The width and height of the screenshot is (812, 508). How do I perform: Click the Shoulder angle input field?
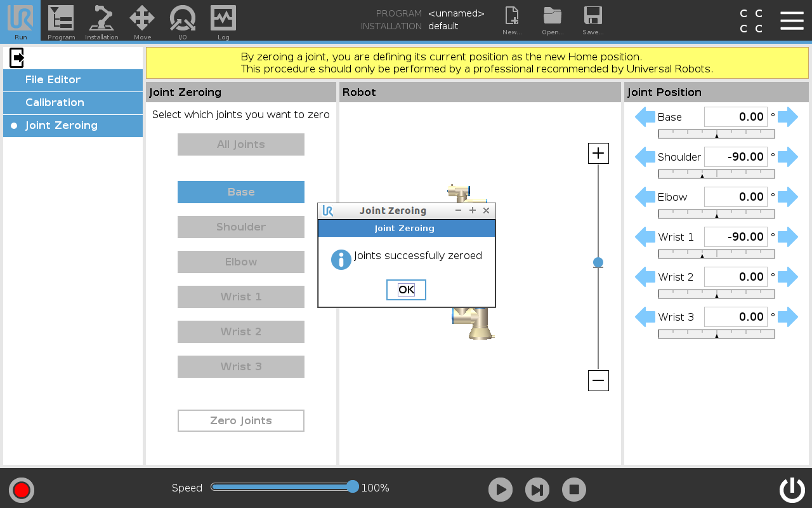735,157
